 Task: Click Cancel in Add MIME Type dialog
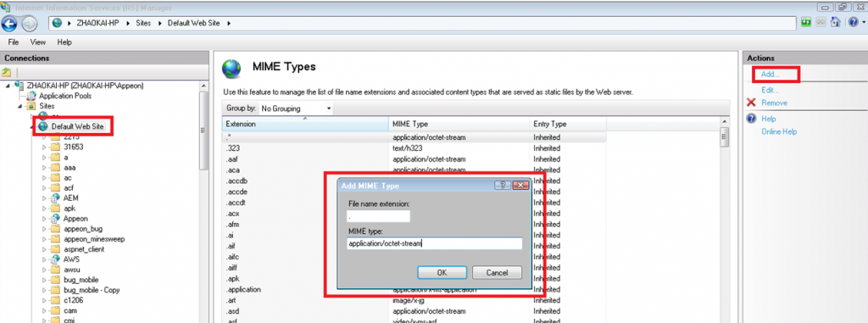point(497,273)
